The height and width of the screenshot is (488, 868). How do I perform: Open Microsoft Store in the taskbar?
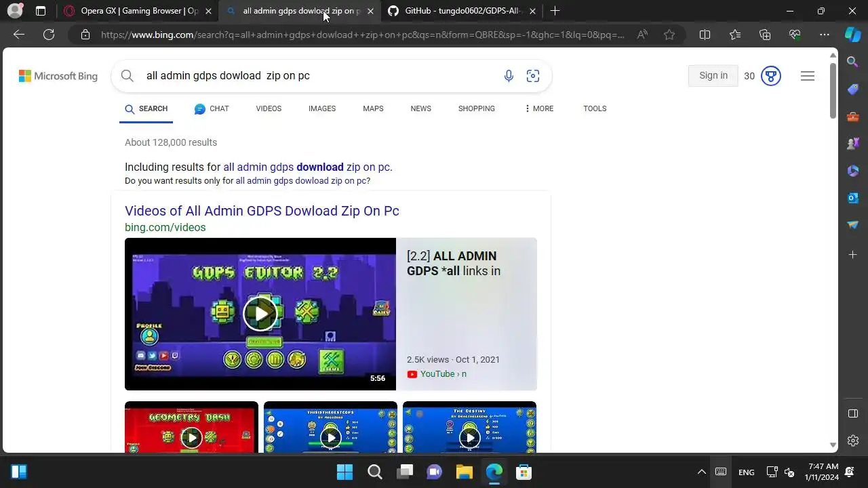[x=524, y=472]
